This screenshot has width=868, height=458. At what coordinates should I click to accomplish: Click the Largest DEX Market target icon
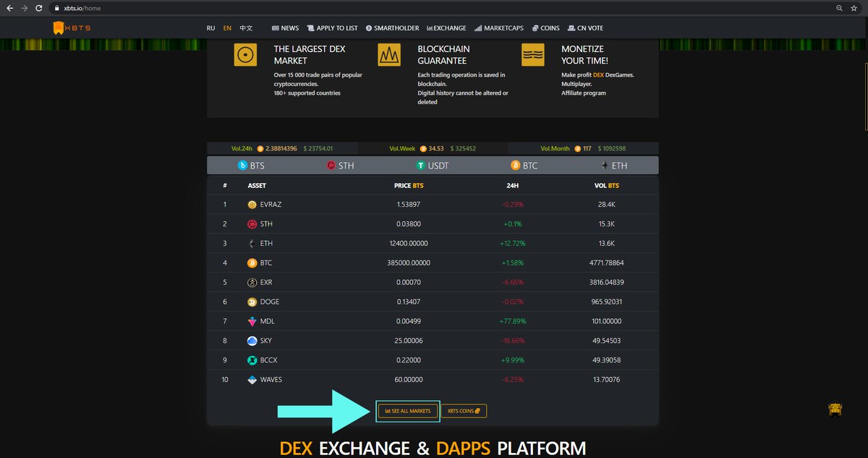coord(245,55)
